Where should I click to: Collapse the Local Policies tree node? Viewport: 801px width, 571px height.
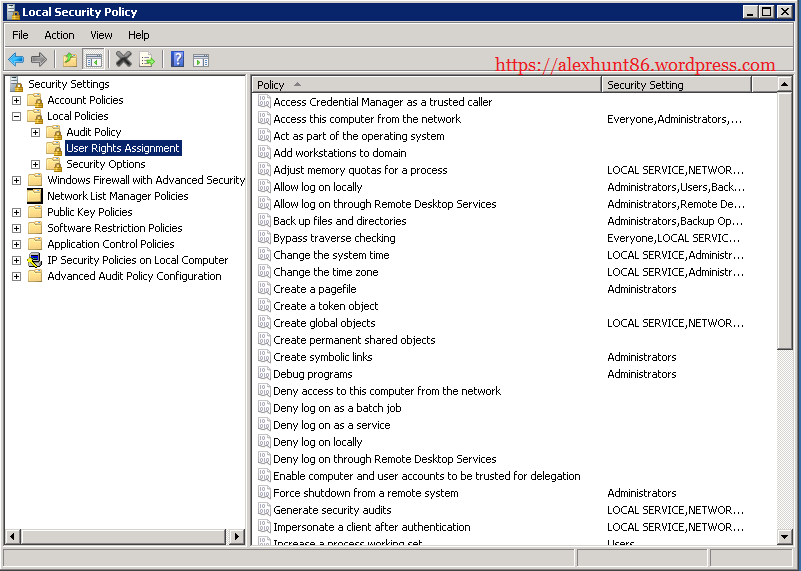pyautogui.click(x=16, y=116)
